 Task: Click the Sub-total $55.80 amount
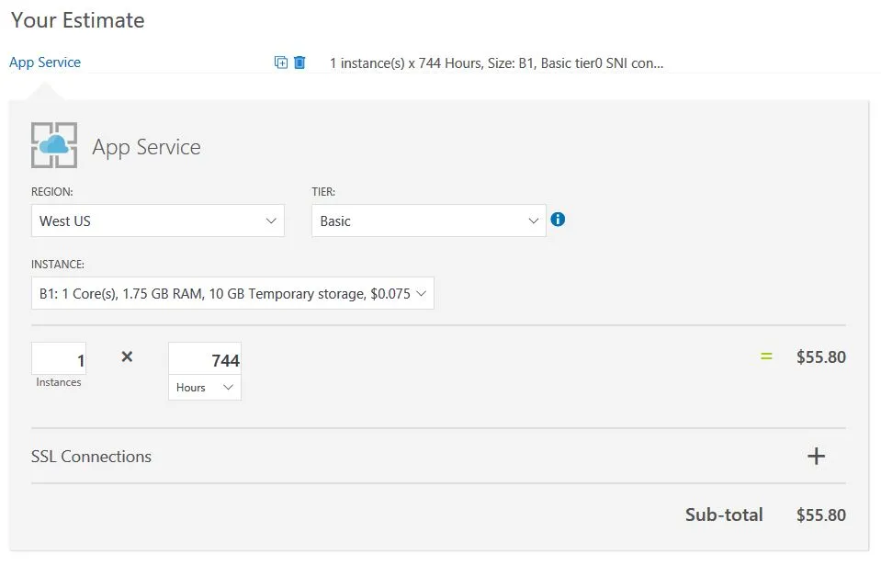click(821, 514)
